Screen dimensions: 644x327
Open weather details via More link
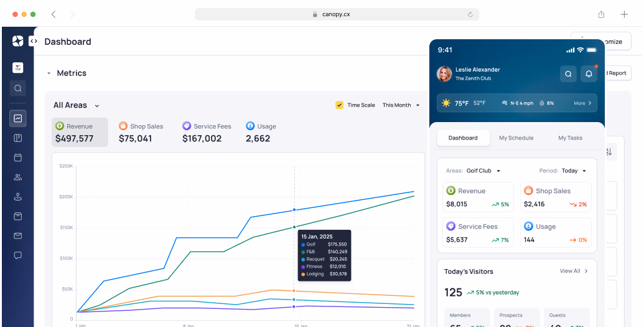point(583,103)
